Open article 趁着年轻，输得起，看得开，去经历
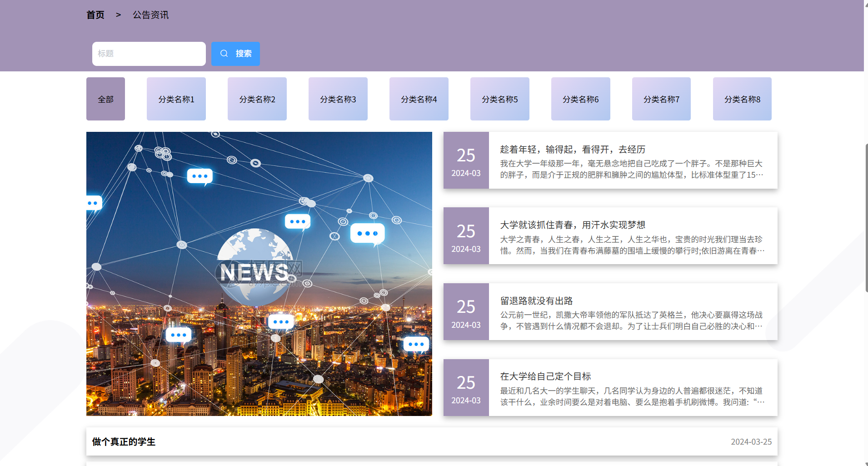Viewport: 868px width, 466px height. tap(573, 150)
